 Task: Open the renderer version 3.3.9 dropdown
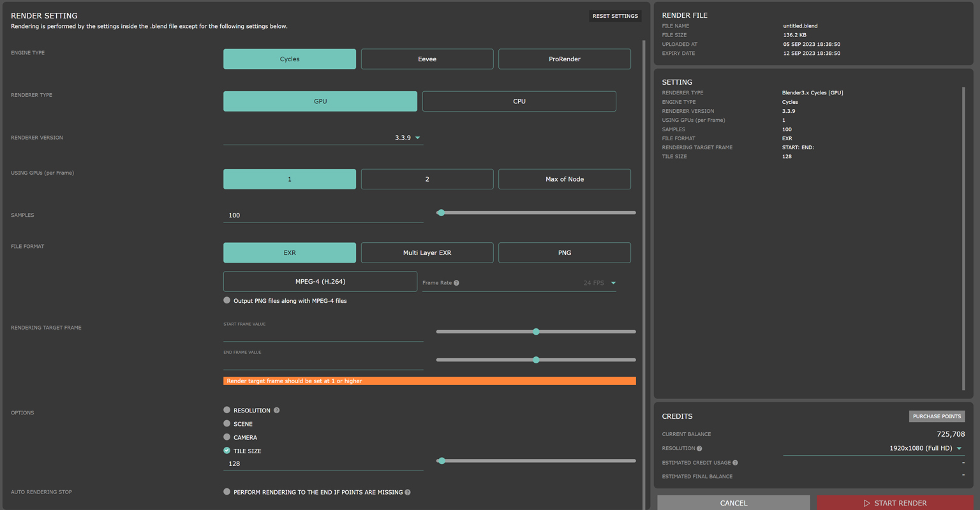418,137
